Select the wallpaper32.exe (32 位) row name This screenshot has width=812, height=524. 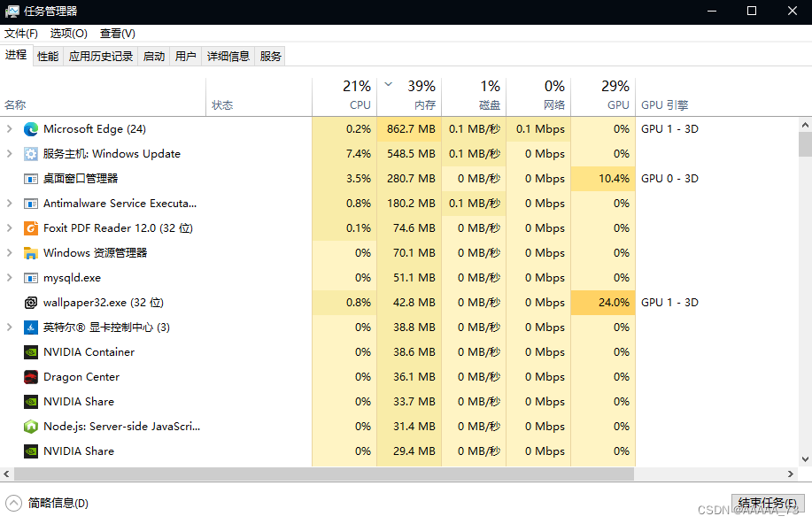click(x=104, y=303)
